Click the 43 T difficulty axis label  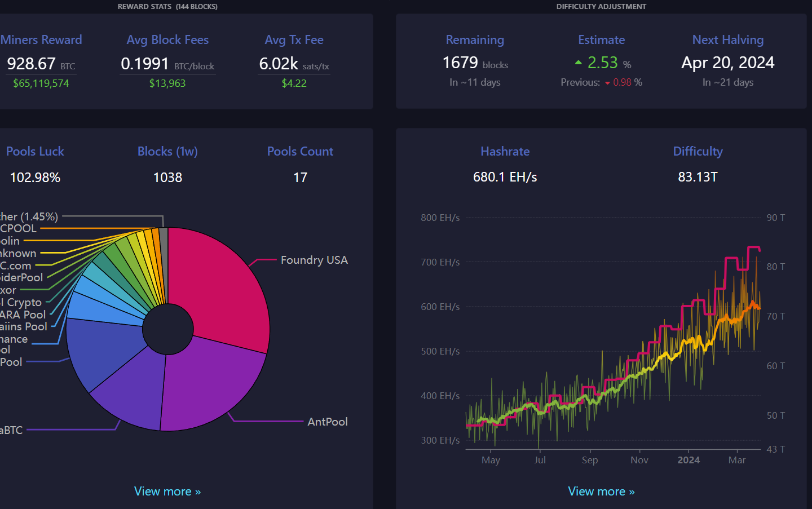tap(776, 449)
